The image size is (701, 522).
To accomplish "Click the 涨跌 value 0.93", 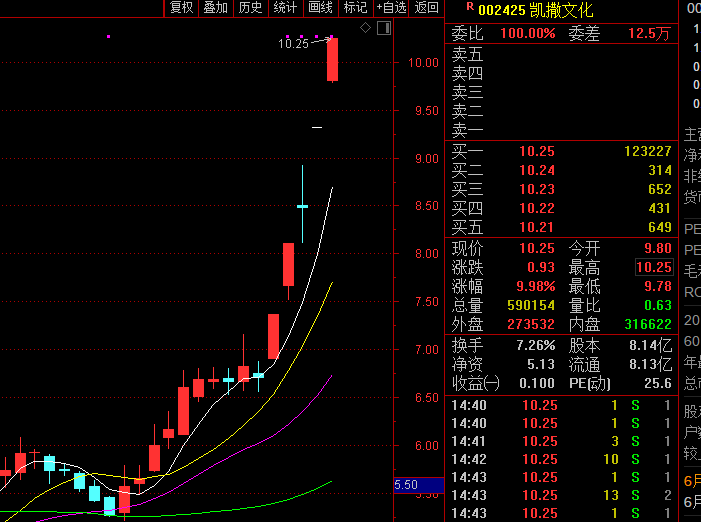I will click(x=541, y=267).
